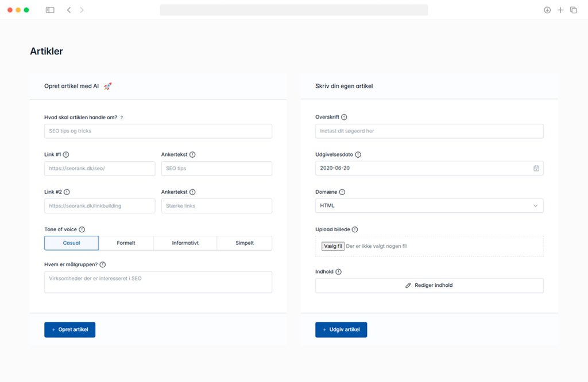Click the Upload billede info icon
Image resolution: width=588 pixels, height=382 pixels.
355,229
